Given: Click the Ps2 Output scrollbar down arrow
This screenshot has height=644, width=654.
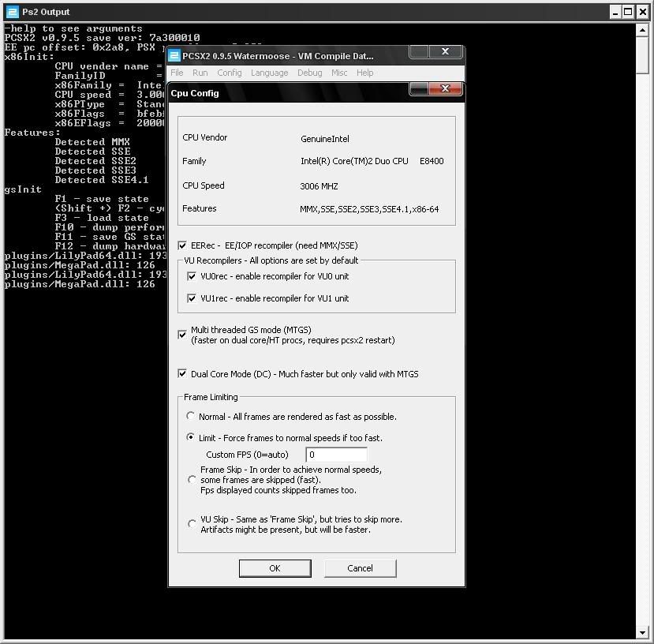Looking at the screenshot, I should click(x=642, y=631).
